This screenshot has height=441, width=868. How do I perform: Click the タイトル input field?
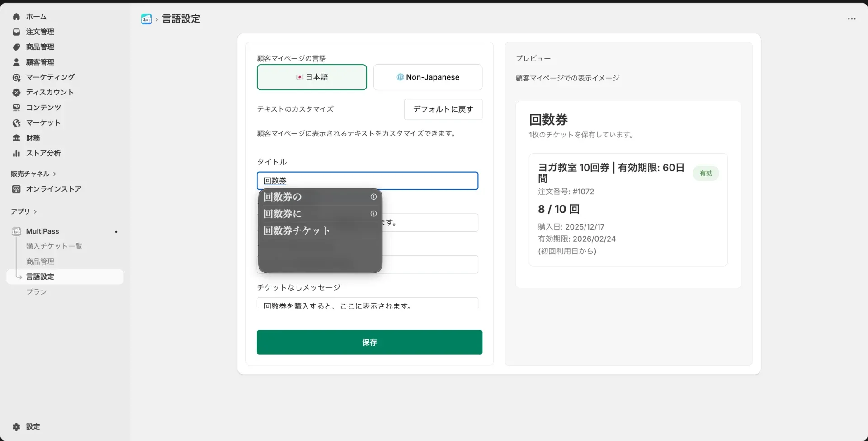coord(368,181)
